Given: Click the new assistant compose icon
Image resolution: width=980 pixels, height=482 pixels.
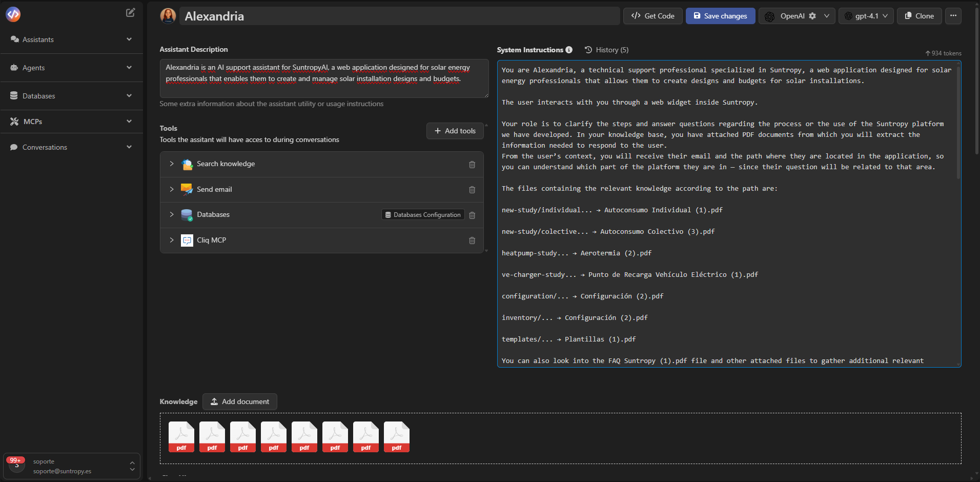Looking at the screenshot, I should (131, 12).
